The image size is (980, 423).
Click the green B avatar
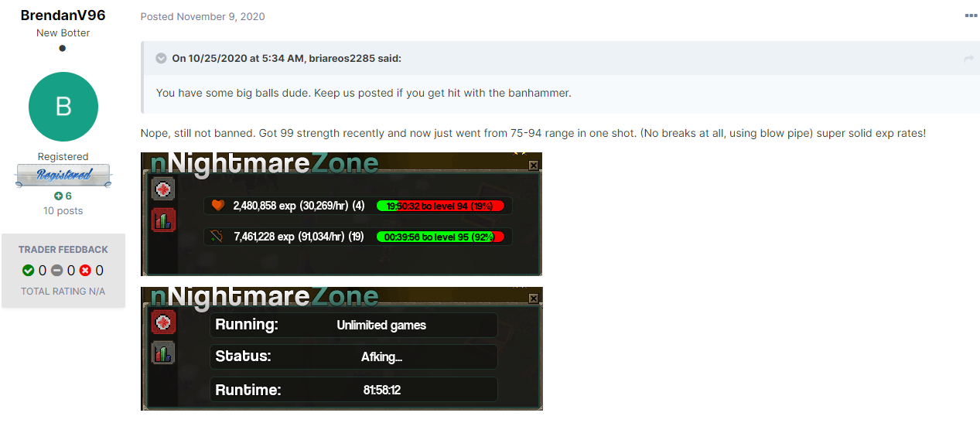(63, 107)
